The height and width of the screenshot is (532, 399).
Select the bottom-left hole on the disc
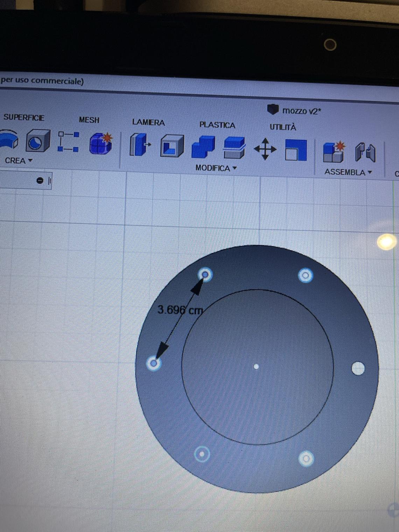202,454
